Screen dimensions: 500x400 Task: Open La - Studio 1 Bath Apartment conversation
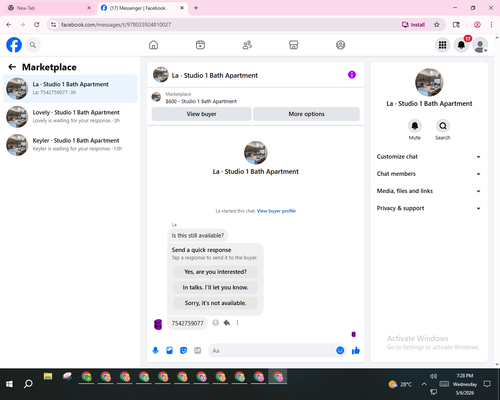(x=70, y=88)
